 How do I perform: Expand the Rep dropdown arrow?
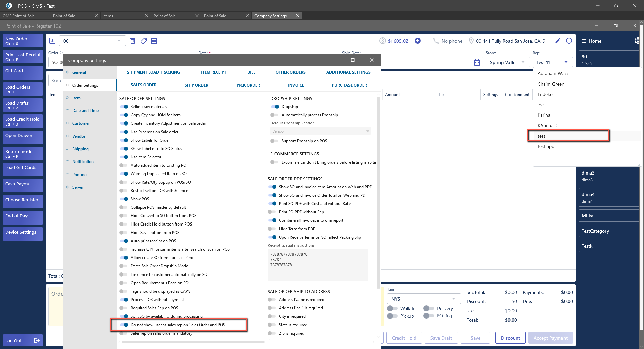coord(566,62)
